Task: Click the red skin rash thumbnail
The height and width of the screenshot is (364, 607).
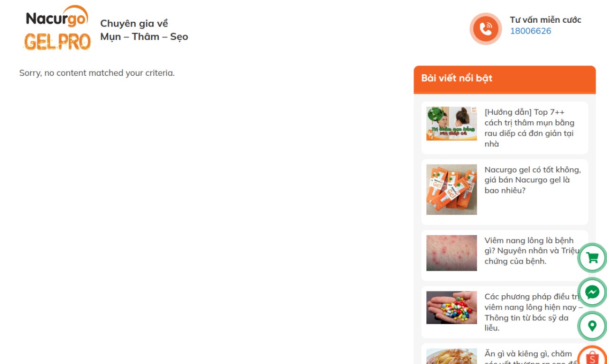Action: coord(451,253)
